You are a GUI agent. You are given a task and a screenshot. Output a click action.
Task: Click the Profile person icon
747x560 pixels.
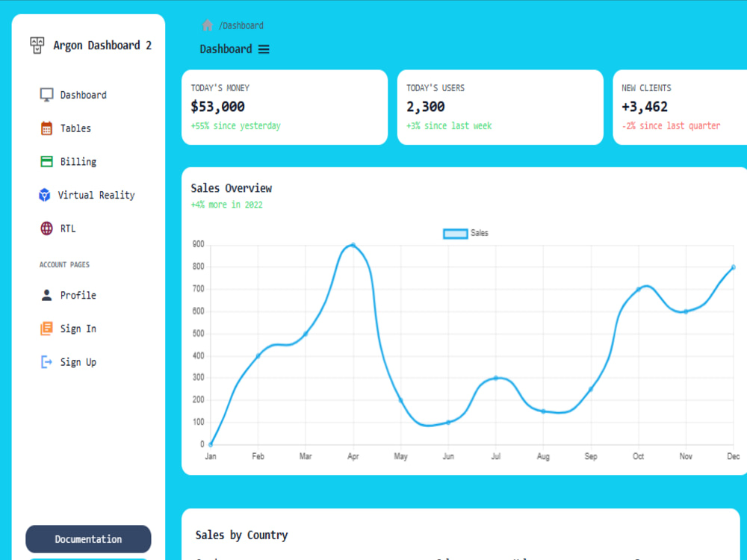(45, 295)
